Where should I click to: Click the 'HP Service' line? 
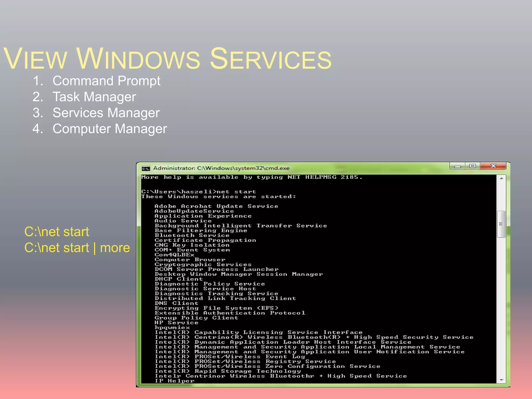[x=176, y=323]
